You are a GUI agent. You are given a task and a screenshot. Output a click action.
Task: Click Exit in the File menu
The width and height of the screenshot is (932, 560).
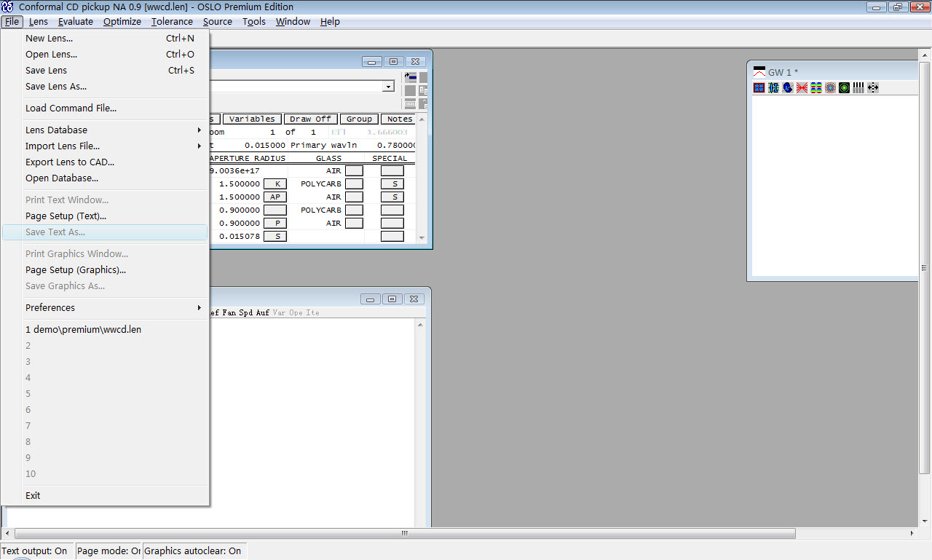pyautogui.click(x=105, y=496)
